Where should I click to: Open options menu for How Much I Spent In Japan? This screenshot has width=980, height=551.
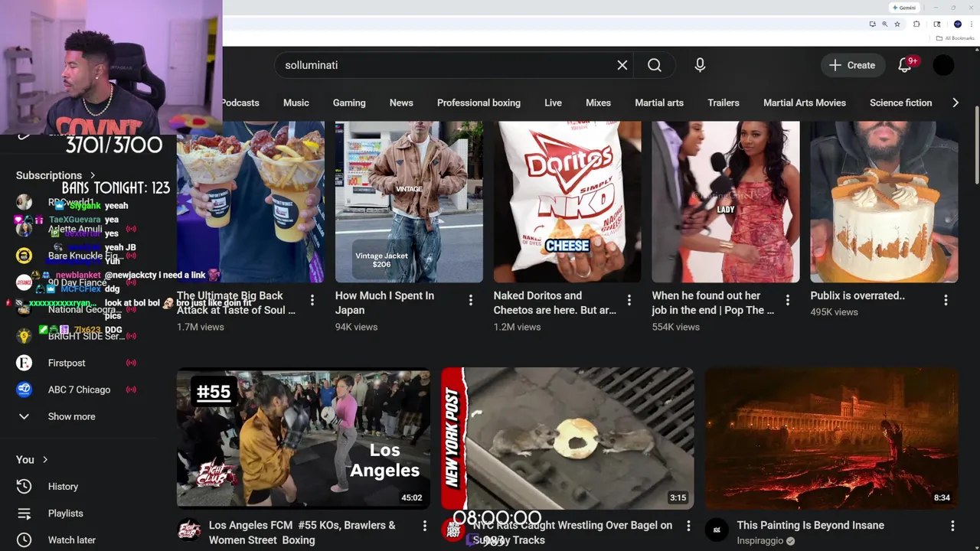pyautogui.click(x=471, y=300)
